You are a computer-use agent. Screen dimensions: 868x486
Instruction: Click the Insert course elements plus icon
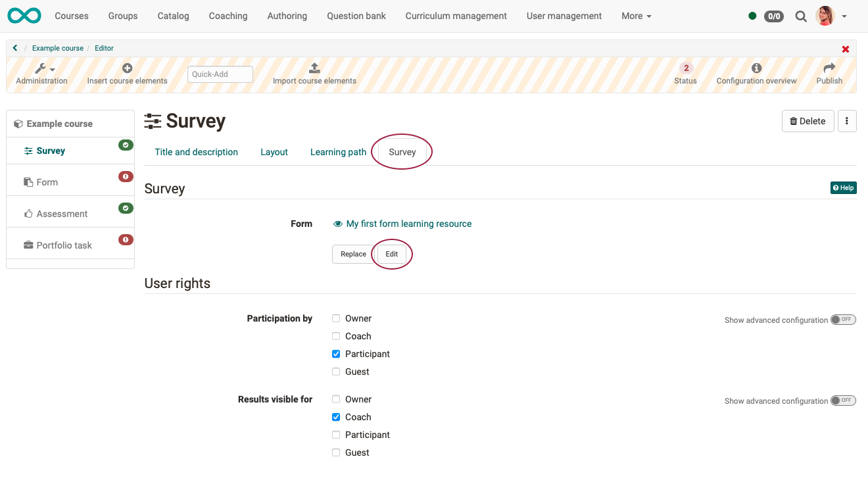(x=127, y=68)
